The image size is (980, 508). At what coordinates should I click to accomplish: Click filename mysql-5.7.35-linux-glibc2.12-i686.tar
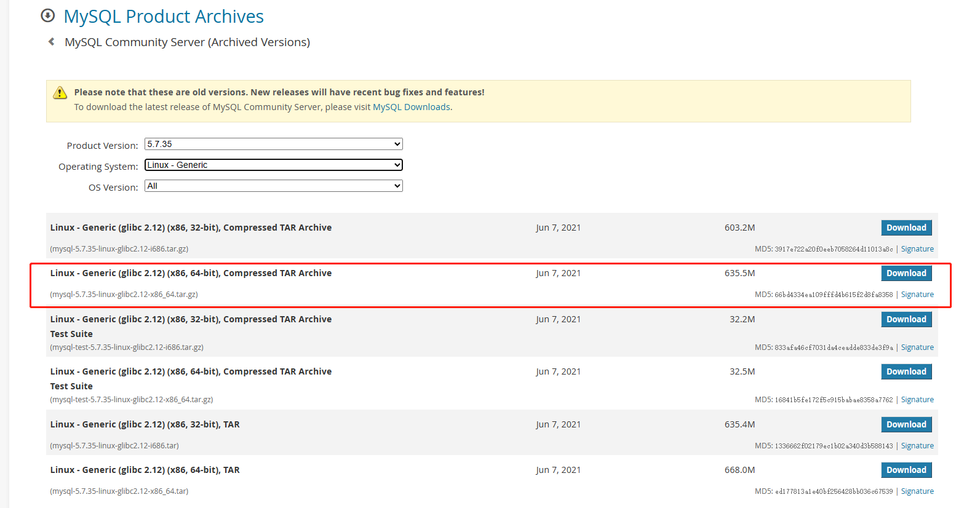pyautogui.click(x=114, y=446)
